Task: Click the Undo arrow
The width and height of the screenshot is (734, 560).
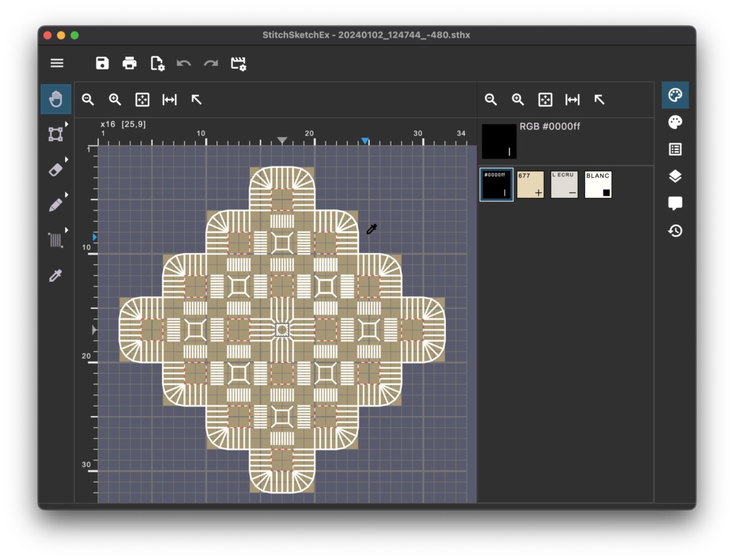Action: pos(184,63)
